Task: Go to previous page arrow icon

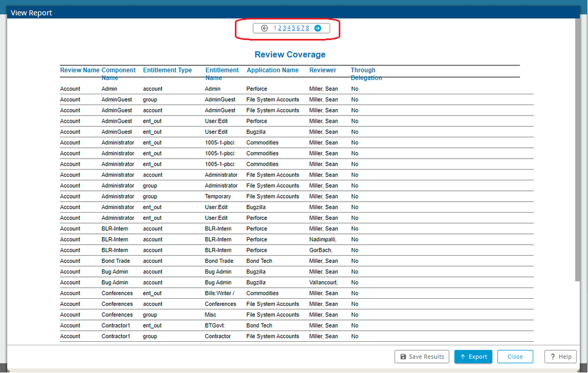Action: [x=264, y=28]
